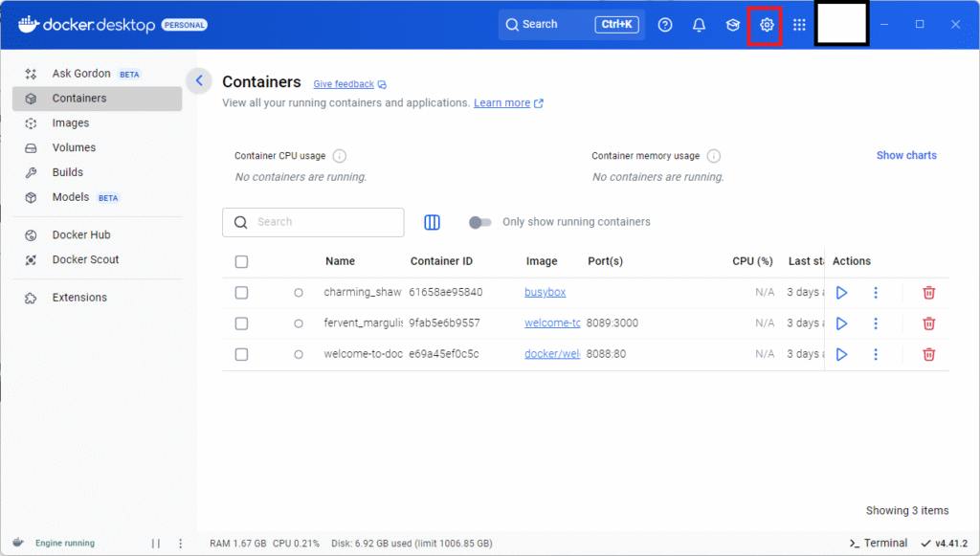Image resolution: width=980 pixels, height=556 pixels.
Task: Click the Images sidebar icon
Action: point(31,123)
